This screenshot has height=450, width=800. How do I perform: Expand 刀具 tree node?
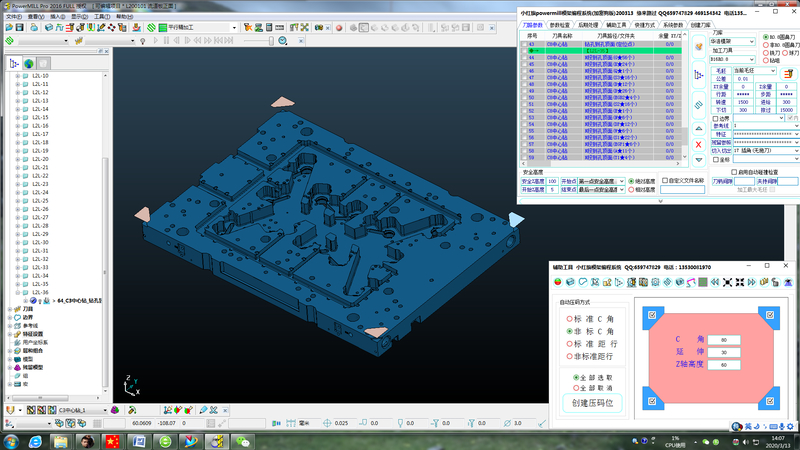coord(10,309)
